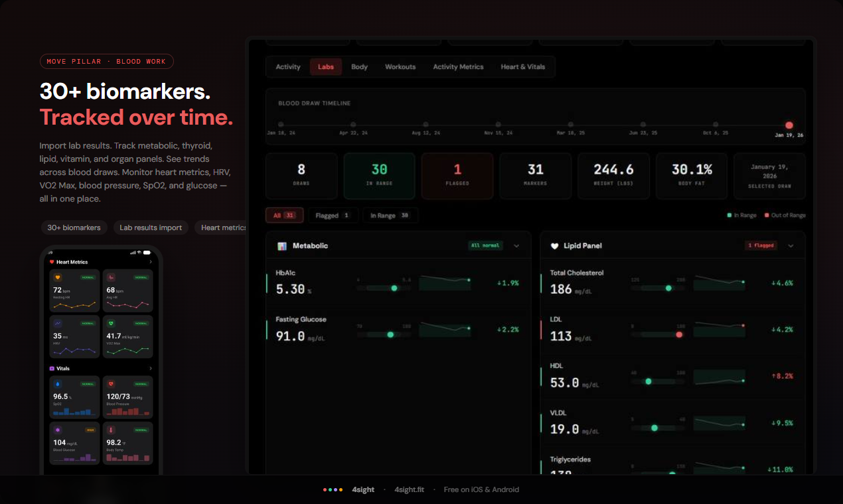843x504 pixels.
Task: Select the Aug 12, 24 draw marker
Action: [425, 125]
